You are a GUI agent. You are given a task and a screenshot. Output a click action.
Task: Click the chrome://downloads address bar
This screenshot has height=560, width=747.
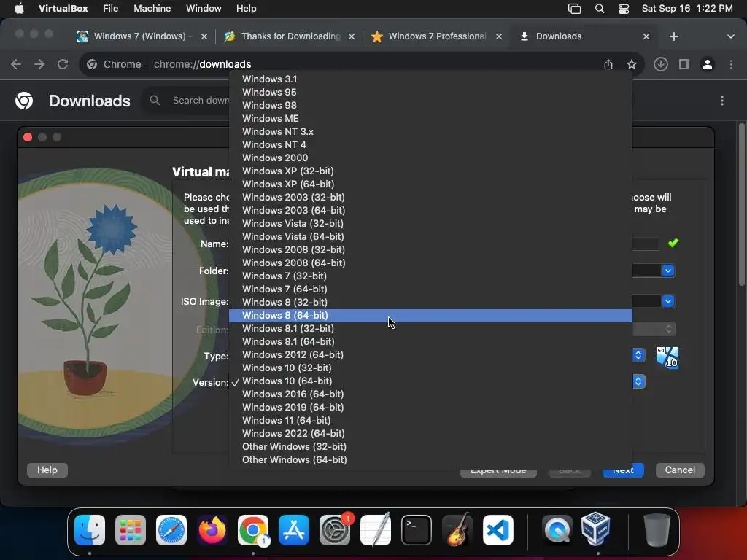pyautogui.click(x=362, y=64)
